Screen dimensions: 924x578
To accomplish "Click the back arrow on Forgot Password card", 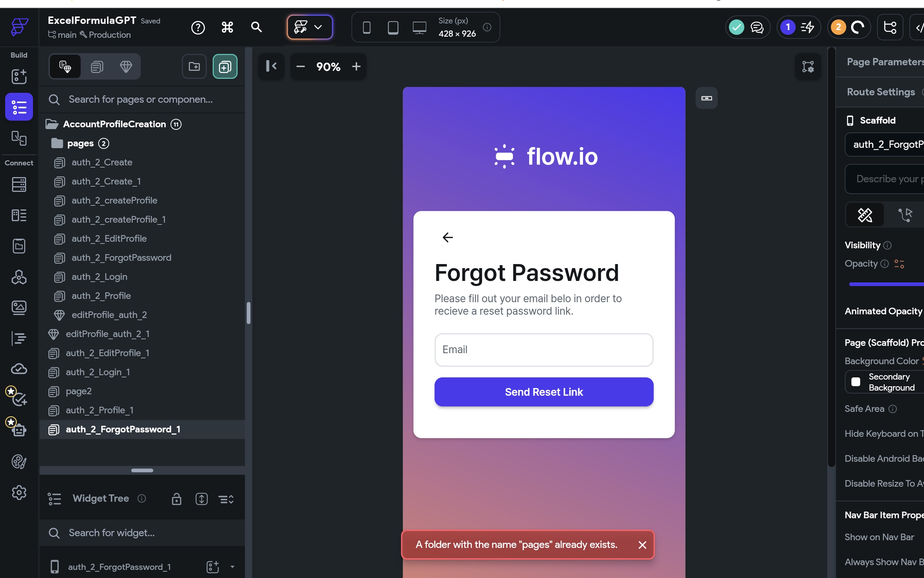I will (447, 237).
